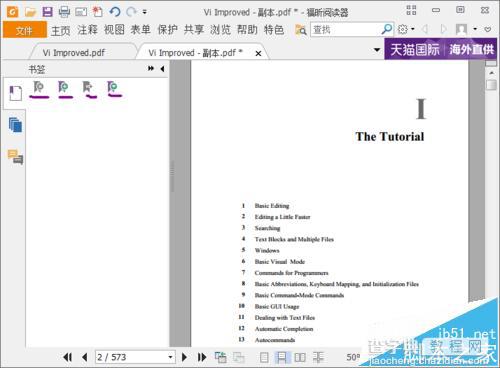Click the user account avatar icon
Image resolution: width=500 pixels, height=368 pixels.
[461, 30]
